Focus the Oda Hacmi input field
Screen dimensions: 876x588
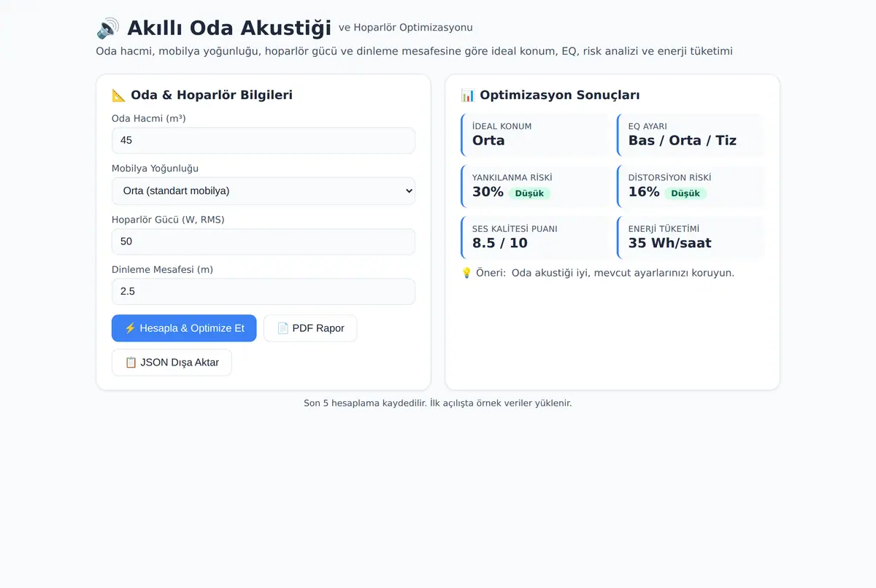pyautogui.click(x=264, y=141)
